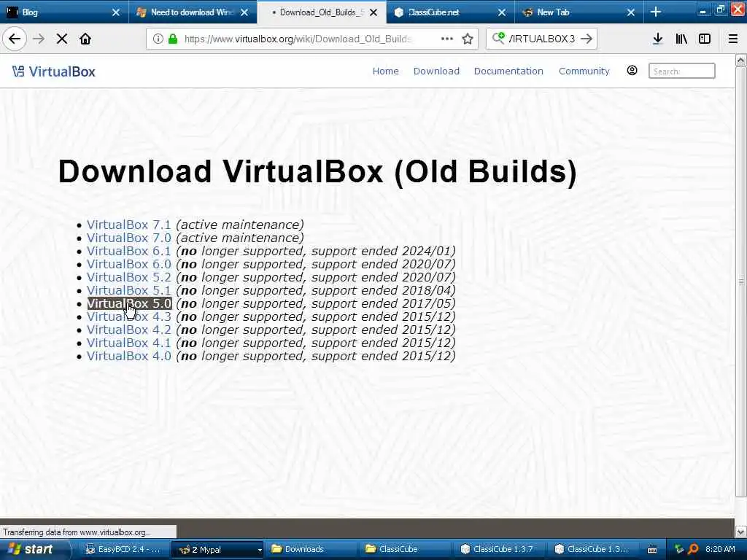Click the 8:20 AM system clock
The width and height of the screenshot is (747, 560).
point(720,549)
